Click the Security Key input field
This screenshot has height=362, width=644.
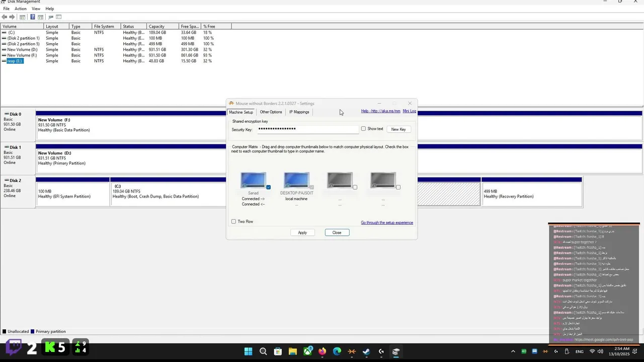pyautogui.click(x=307, y=129)
